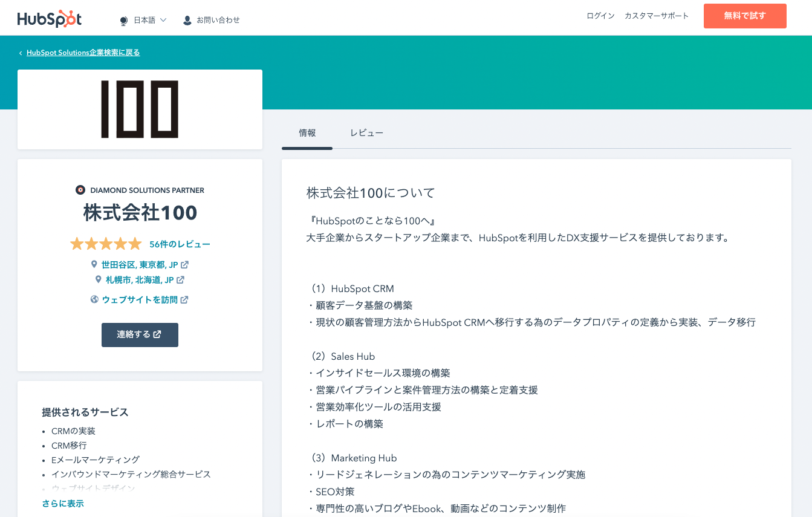Image resolution: width=812 pixels, height=517 pixels.
Task: Click the Diamond Solutions Partner badge icon
Action: [x=80, y=190]
